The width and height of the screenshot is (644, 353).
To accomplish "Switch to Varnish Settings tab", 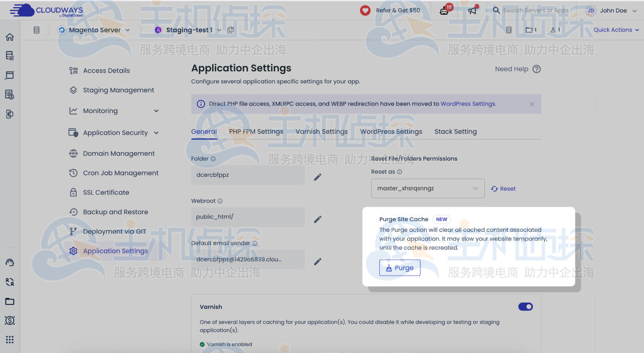I will coord(322,132).
